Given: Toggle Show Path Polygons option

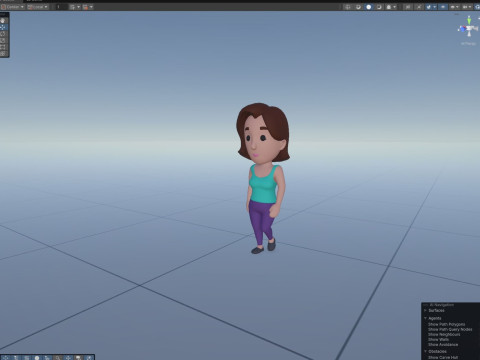Looking at the screenshot, I should pyautogui.click(x=447, y=324).
